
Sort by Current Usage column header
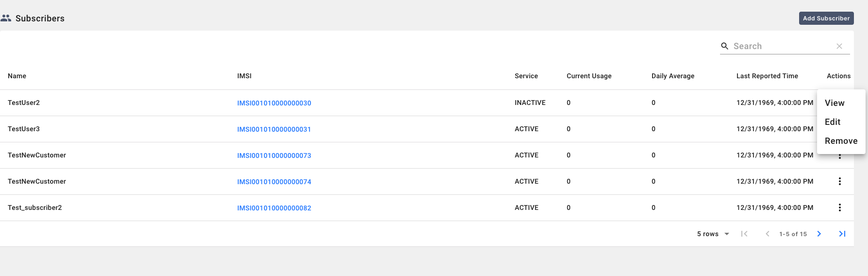[x=589, y=76]
